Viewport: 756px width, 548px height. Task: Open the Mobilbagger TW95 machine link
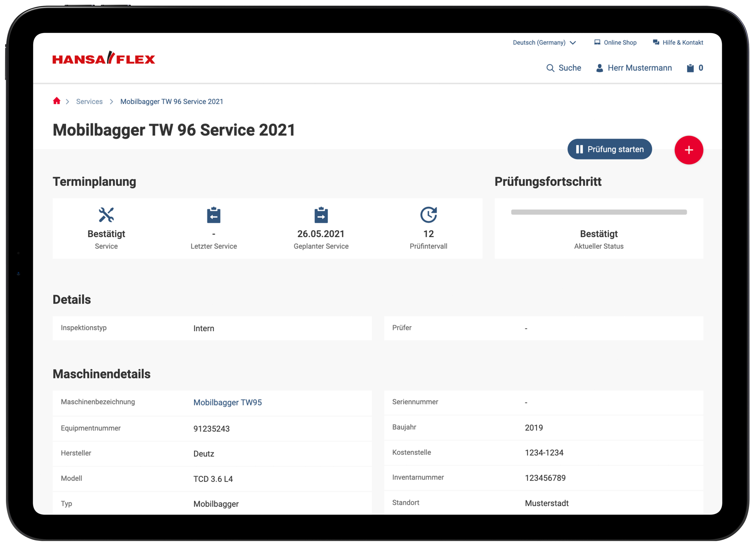[x=228, y=403]
